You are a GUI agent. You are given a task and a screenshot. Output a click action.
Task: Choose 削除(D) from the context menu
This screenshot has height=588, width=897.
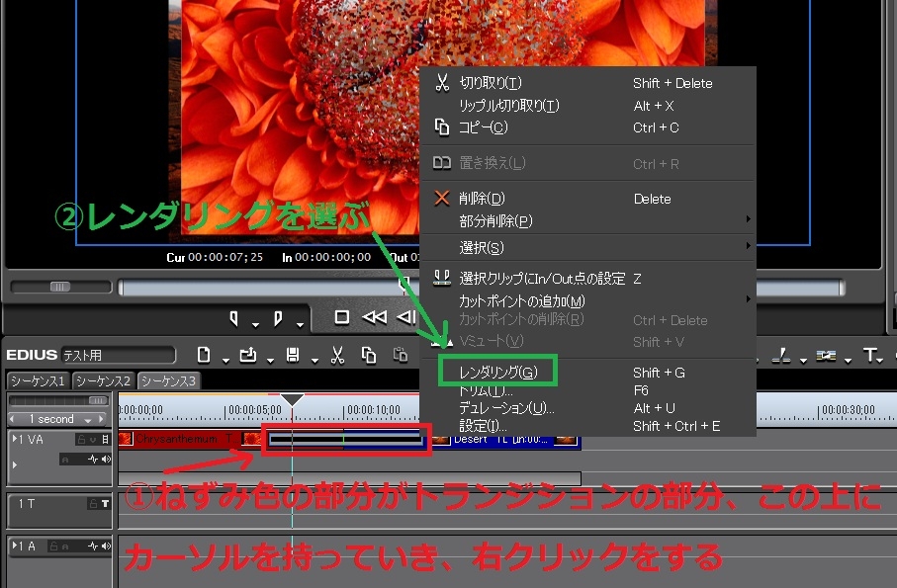coord(587,199)
